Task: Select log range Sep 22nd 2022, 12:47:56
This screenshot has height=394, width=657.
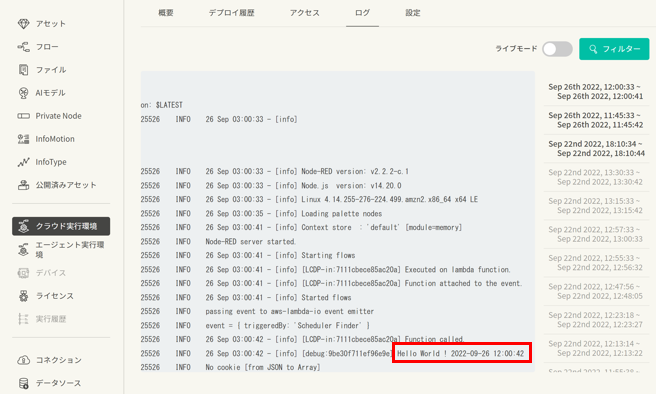Action: point(596,291)
